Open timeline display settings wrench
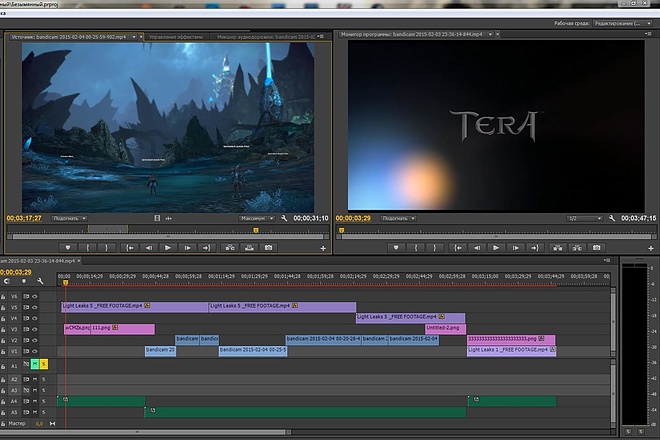 (40, 281)
